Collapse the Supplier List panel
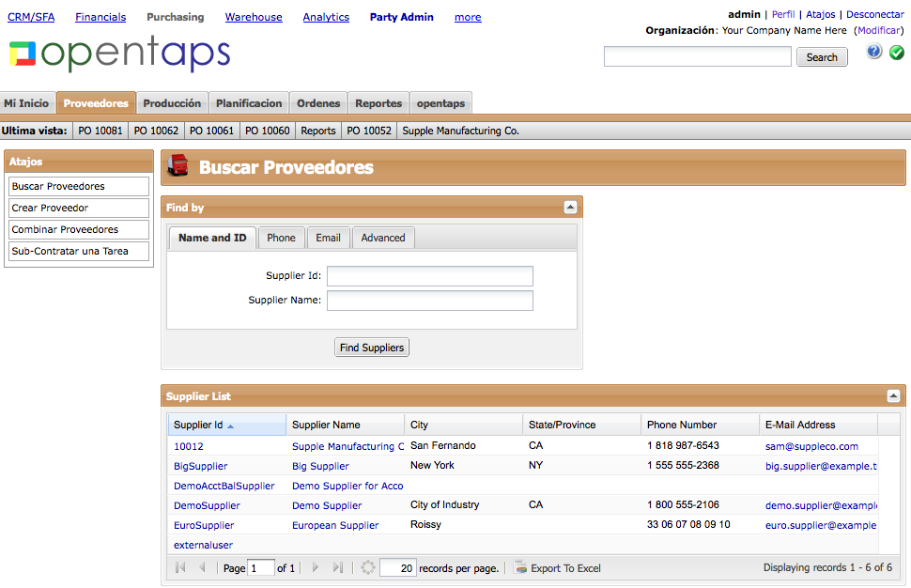Viewport: 911px width, 588px height. pyautogui.click(x=893, y=396)
